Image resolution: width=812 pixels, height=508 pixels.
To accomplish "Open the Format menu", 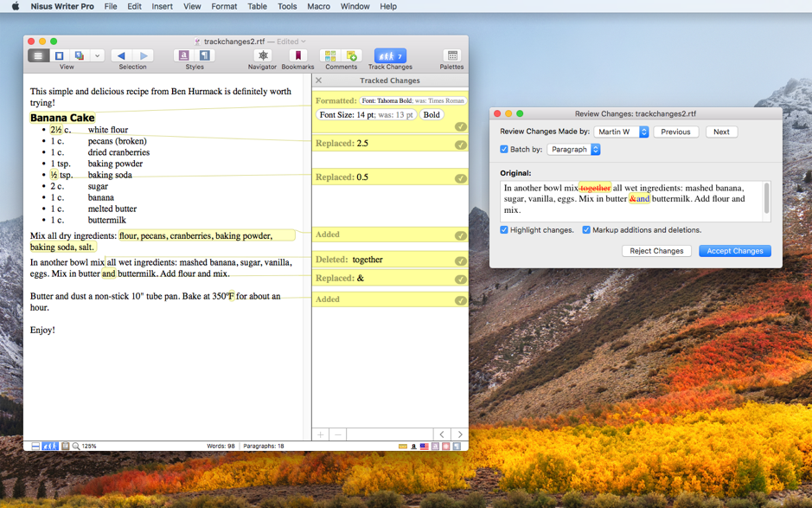I will pyautogui.click(x=224, y=6).
